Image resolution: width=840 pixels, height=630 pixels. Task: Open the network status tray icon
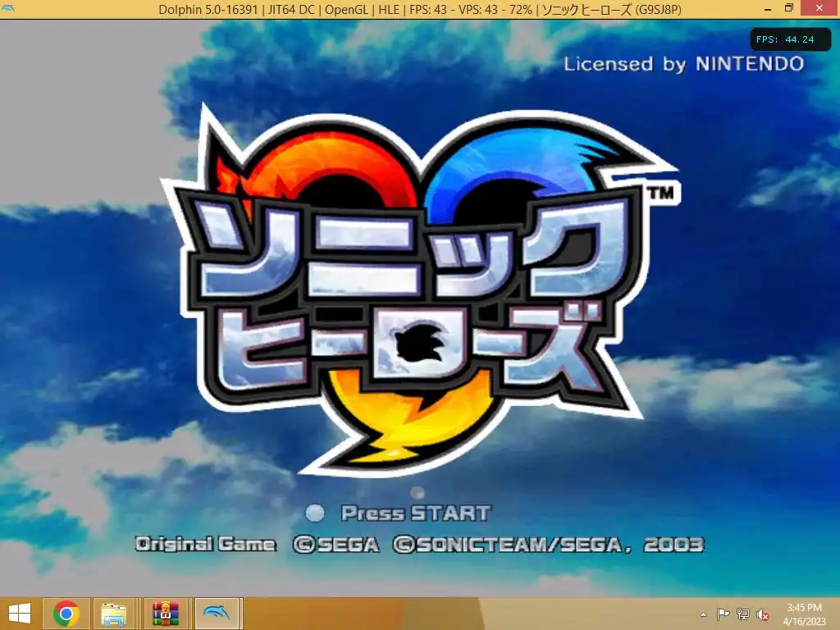point(743,614)
